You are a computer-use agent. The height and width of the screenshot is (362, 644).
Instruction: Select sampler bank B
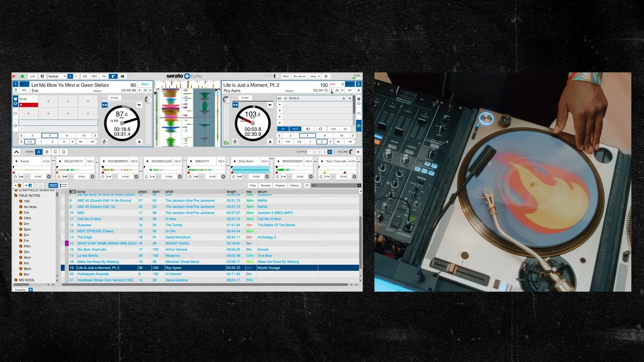(x=47, y=152)
